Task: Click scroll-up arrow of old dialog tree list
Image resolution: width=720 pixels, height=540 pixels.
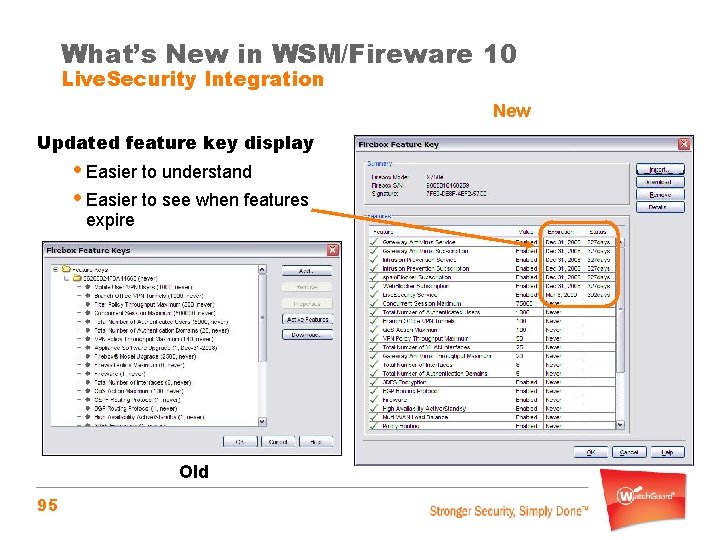Action: (x=262, y=270)
